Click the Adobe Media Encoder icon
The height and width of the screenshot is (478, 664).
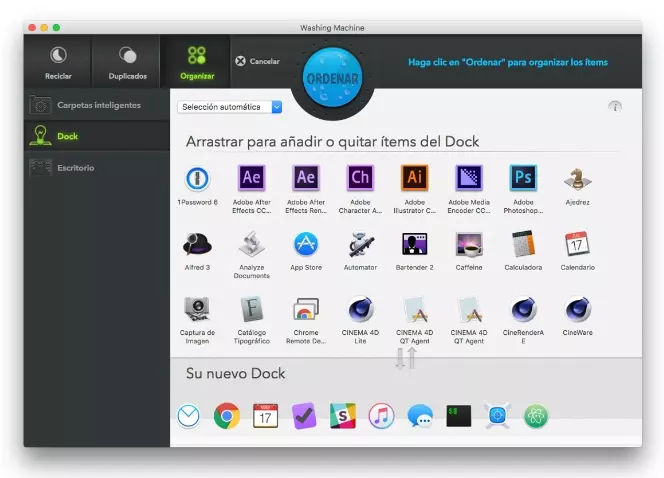click(469, 178)
